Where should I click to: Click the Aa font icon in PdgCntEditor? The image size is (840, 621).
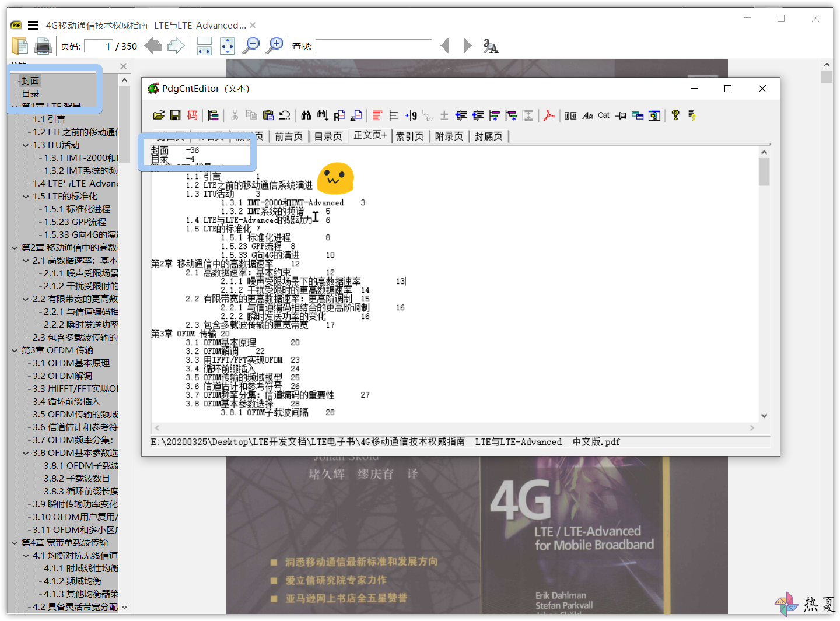click(x=587, y=115)
